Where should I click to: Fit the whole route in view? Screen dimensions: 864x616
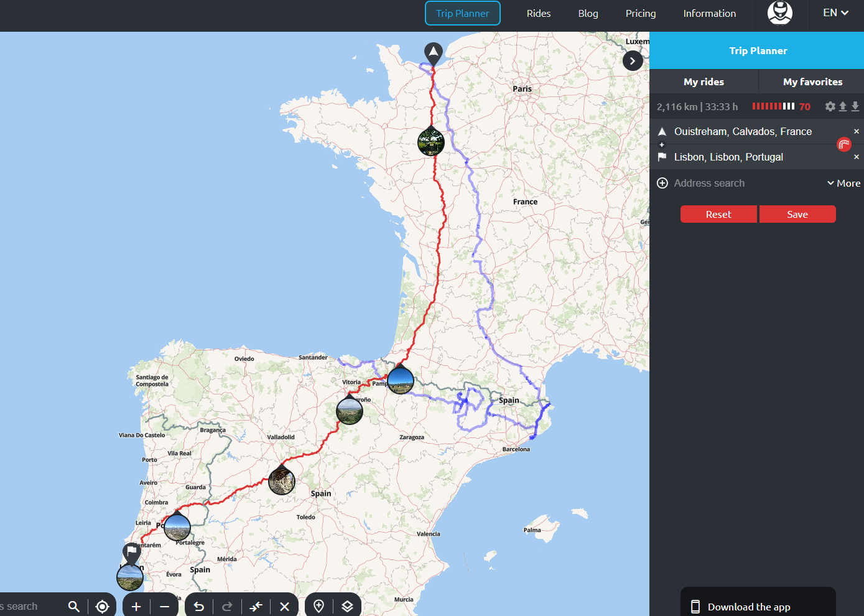point(256,606)
